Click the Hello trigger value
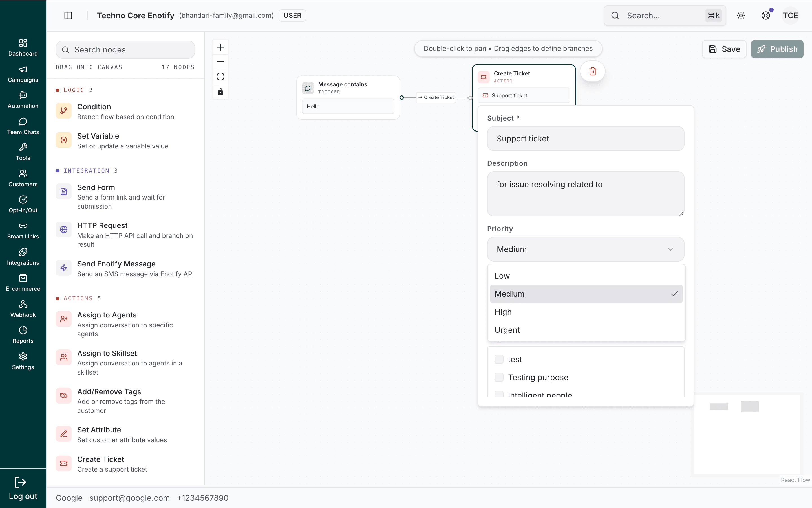This screenshot has width=812, height=508. [x=348, y=106]
